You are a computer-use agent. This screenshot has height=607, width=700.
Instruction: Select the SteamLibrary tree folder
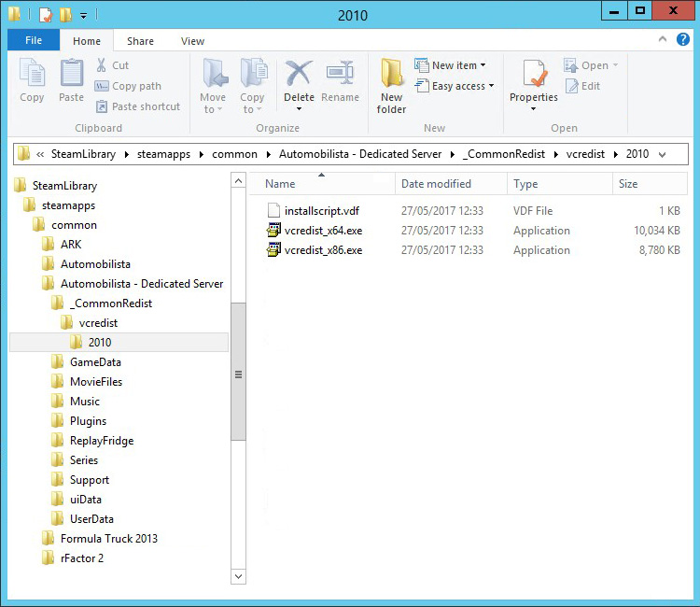[x=64, y=185]
